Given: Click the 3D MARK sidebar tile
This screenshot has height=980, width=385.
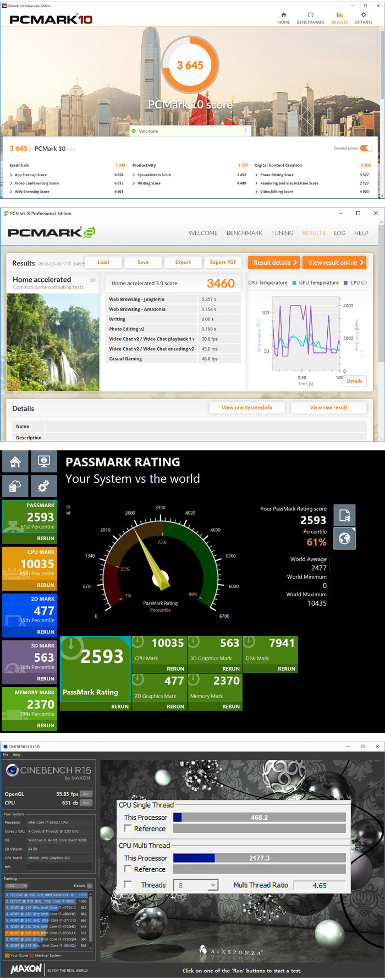Looking at the screenshot, I should 30,661.
